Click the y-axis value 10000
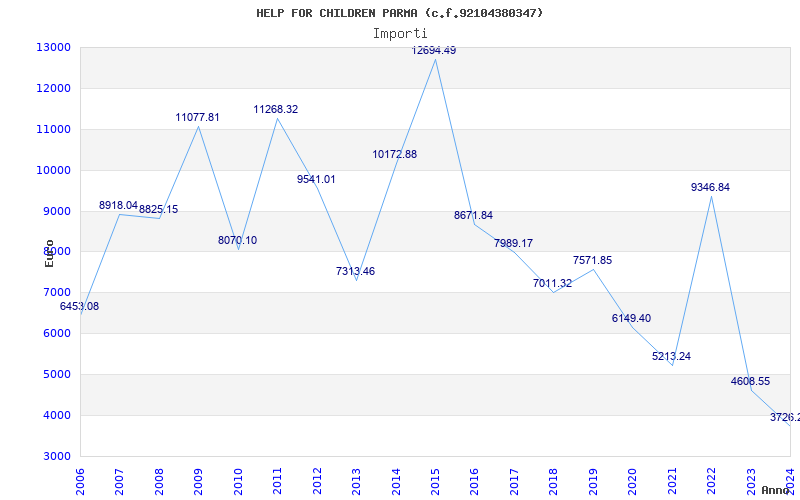The image size is (800, 500). (x=53, y=170)
